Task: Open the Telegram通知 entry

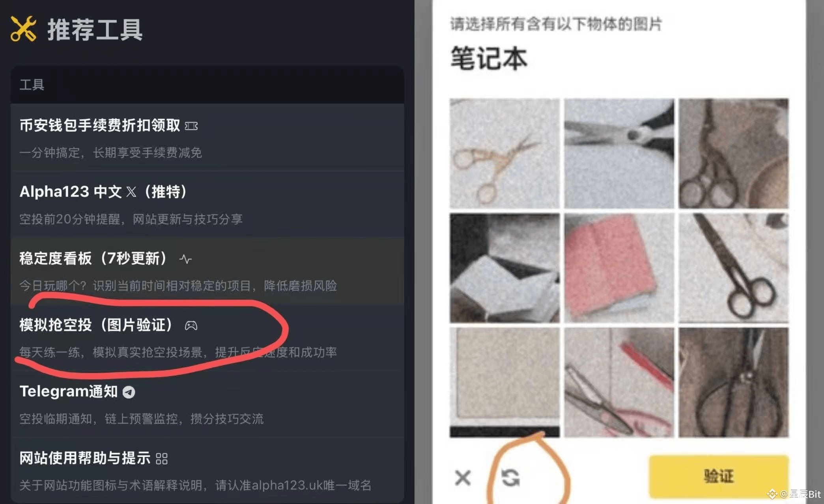Action: click(207, 404)
